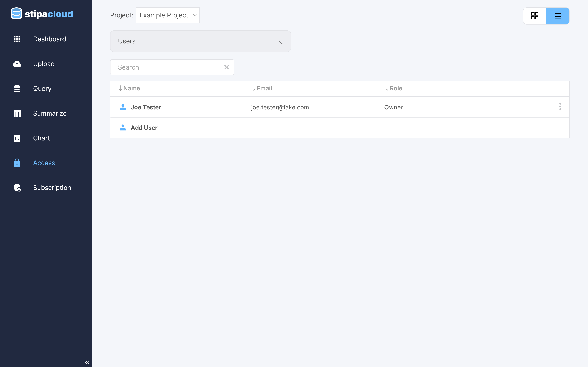Open the Example Project dropdown
The image size is (588, 367).
click(167, 15)
